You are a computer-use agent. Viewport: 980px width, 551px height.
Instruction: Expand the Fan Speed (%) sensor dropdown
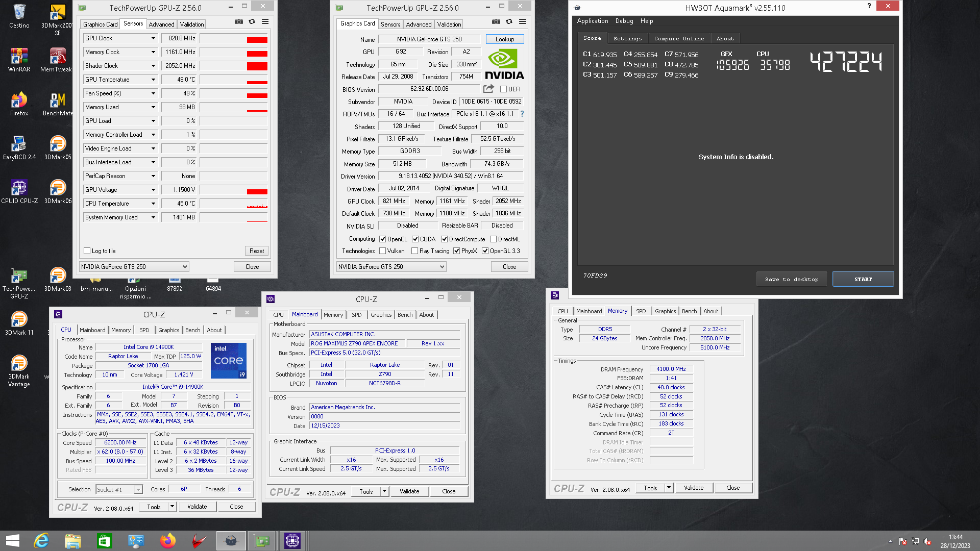coord(153,93)
